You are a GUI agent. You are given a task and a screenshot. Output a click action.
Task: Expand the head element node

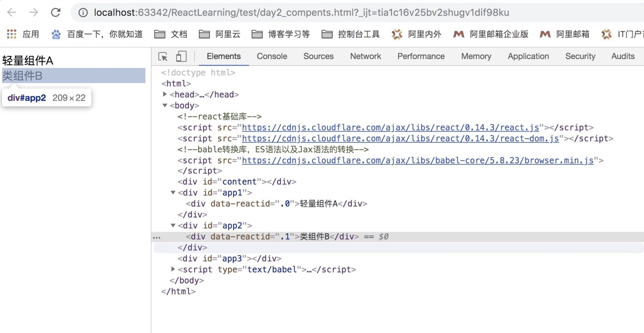point(165,94)
